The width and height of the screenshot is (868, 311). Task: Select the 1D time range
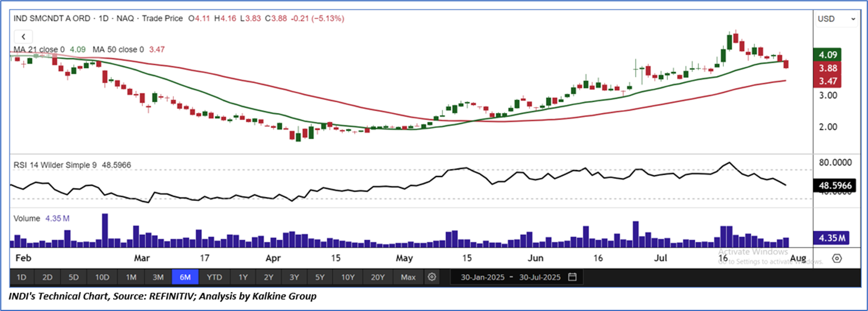click(x=21, y=277)
